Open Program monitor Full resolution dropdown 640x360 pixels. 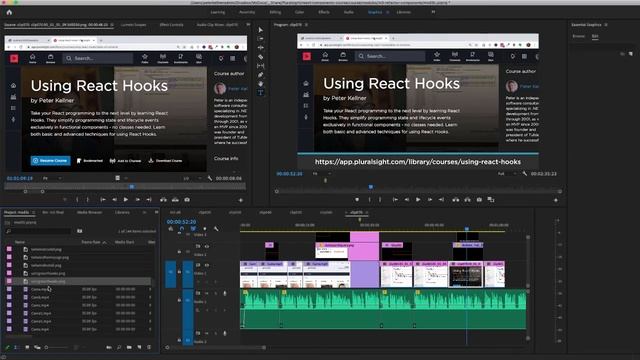[x=507, y=173]
